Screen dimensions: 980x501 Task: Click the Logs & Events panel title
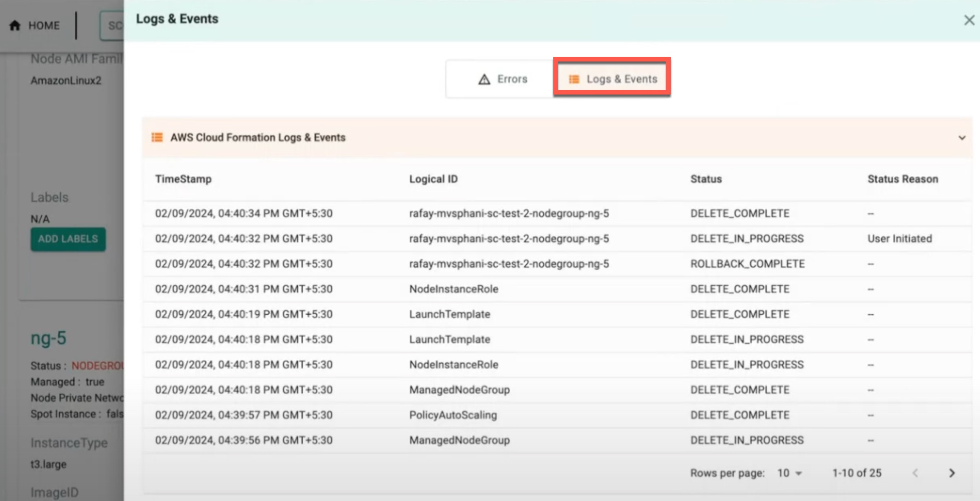[x=177, y=19]
